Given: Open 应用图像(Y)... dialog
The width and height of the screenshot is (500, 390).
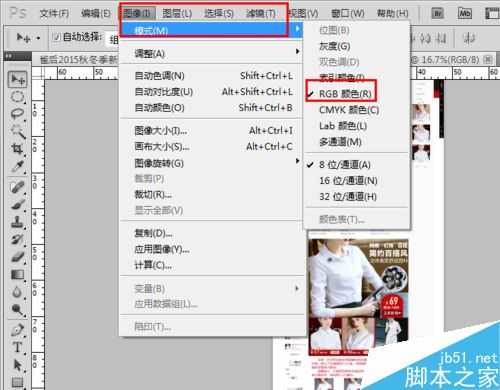Looking at the screenshot, I should (211, 249).
